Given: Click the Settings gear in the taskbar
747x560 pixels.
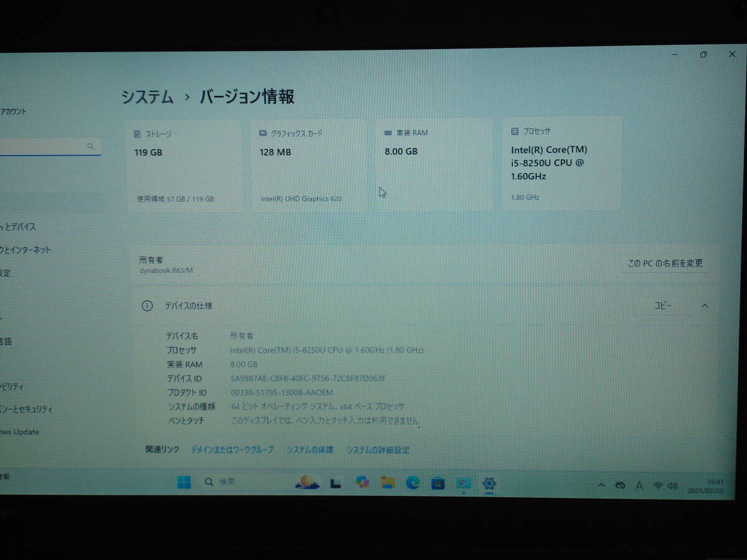Looking at the screenshot, I should 489,483.
